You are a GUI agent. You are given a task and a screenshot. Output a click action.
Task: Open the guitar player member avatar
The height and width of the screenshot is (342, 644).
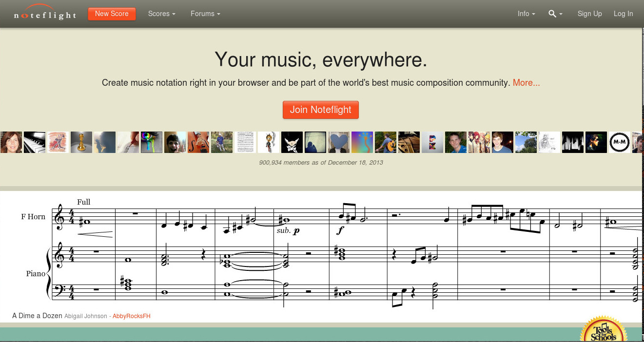coord(386,142)
